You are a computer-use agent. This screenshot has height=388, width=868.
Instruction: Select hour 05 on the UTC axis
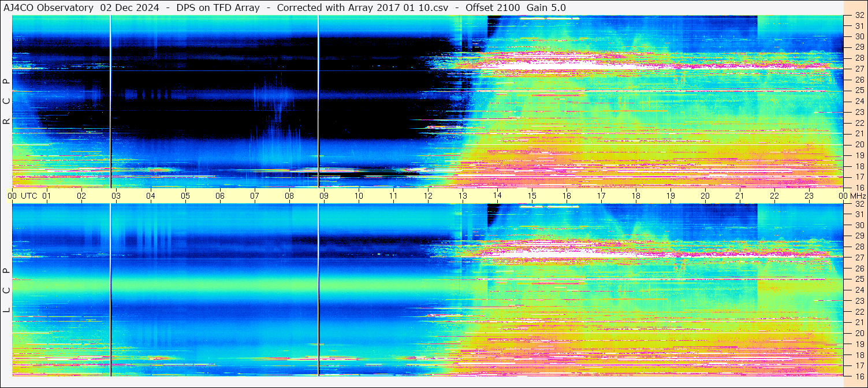tap(185, 196)
